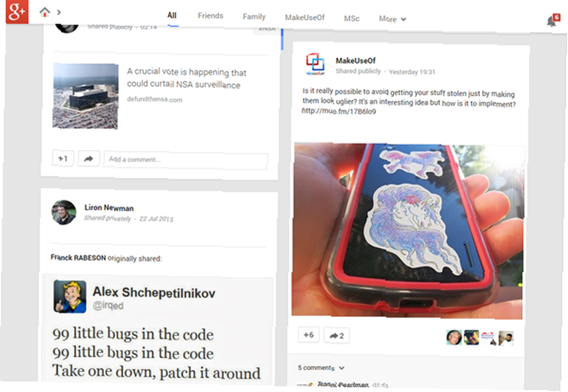The width and height of the screenshot is (568, 392).
Task: Switch to the Family tab
Action: (254, 16)
